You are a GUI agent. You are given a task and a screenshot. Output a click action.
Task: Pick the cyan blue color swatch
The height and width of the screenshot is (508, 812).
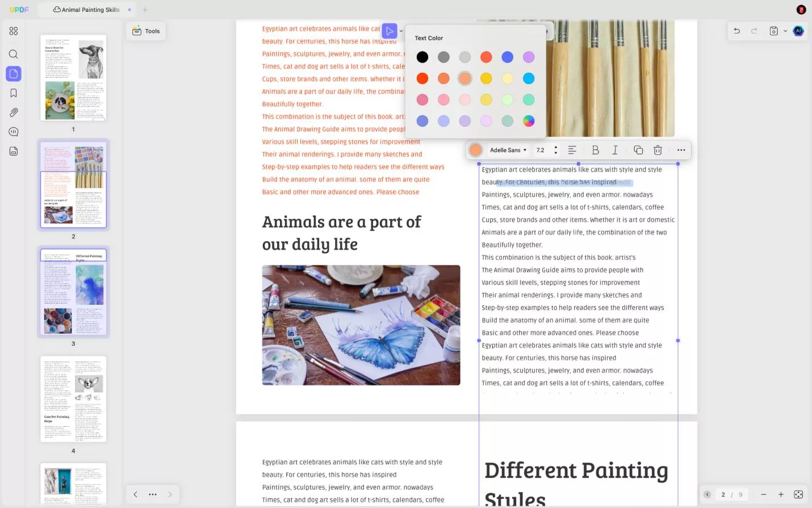coord(529,78)
